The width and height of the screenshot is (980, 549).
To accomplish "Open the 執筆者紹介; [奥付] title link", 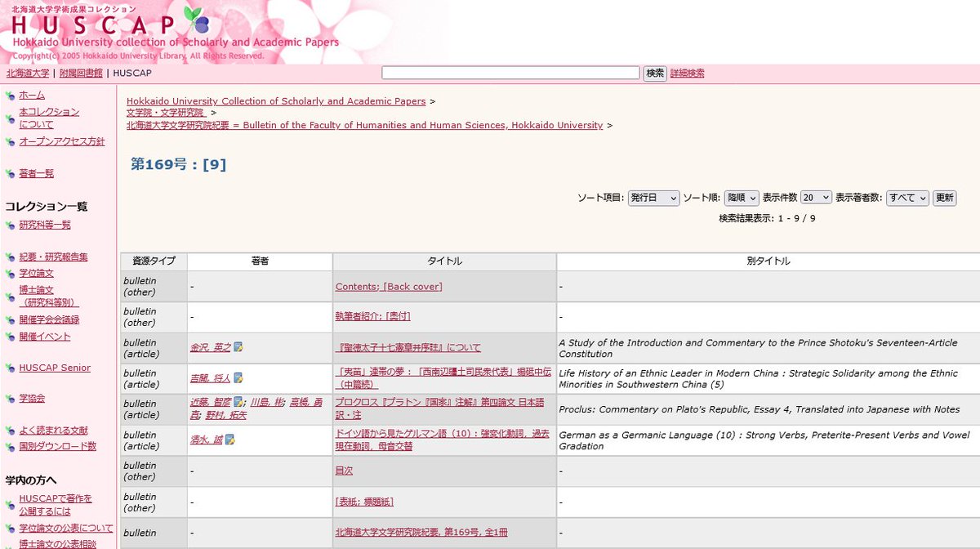I will [x=373, y=315].
